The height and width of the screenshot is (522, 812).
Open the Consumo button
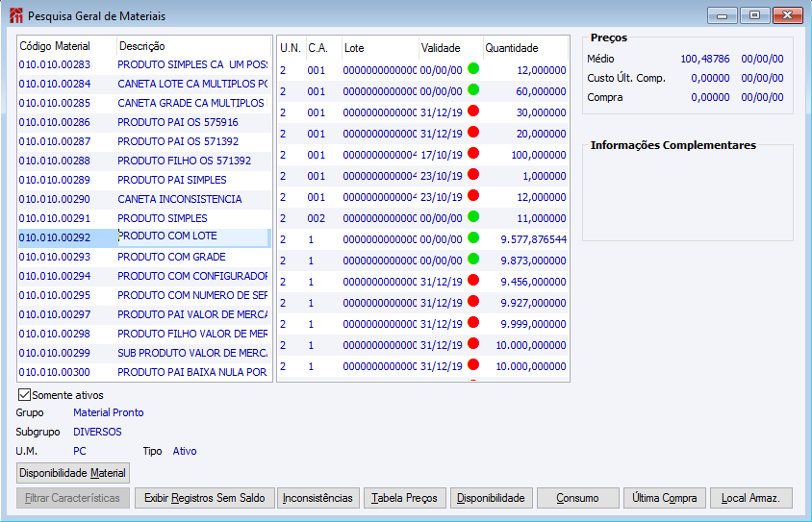pos(577,498)
